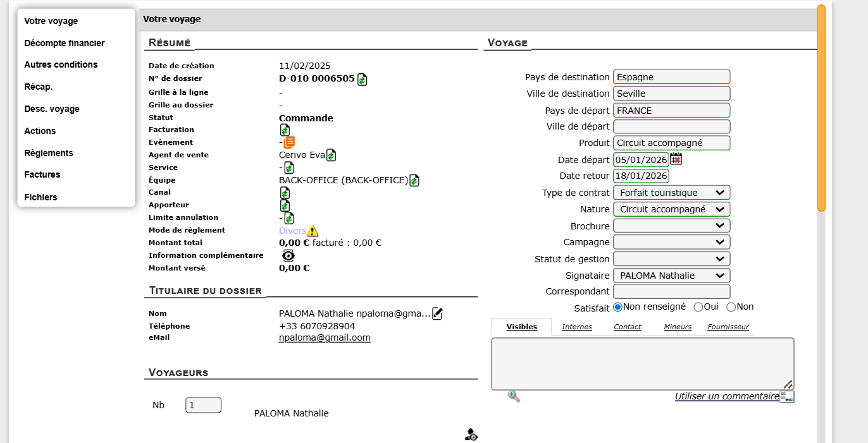Click the traveller view icon below PALOMA Nathalie

[471, 434]
